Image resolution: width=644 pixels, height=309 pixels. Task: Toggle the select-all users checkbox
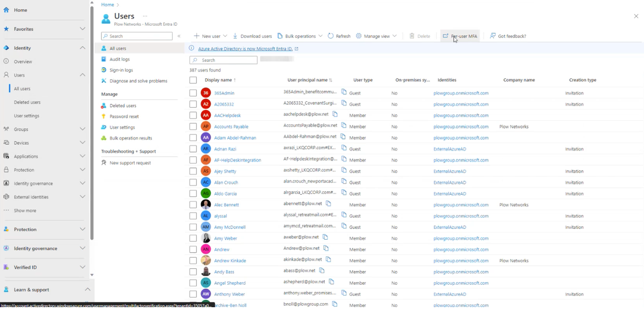[x=193, y=80]
